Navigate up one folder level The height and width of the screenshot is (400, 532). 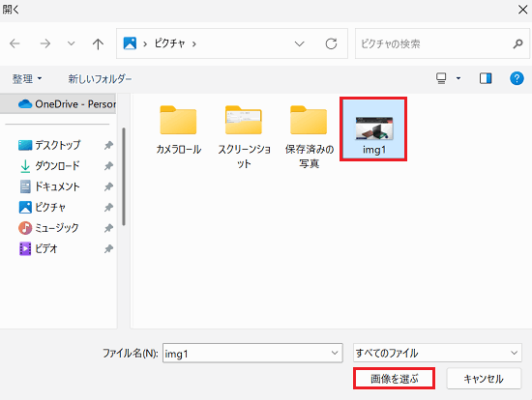98,43
